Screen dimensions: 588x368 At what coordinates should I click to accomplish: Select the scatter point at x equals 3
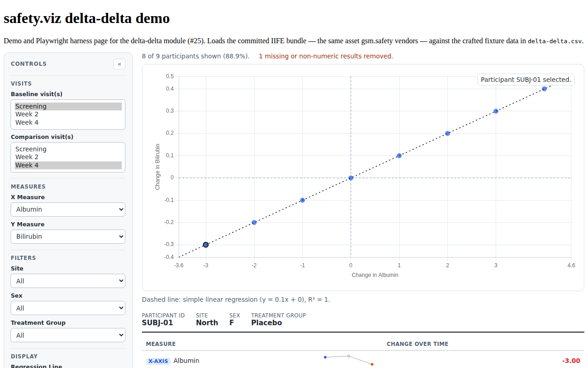(496, 111)
